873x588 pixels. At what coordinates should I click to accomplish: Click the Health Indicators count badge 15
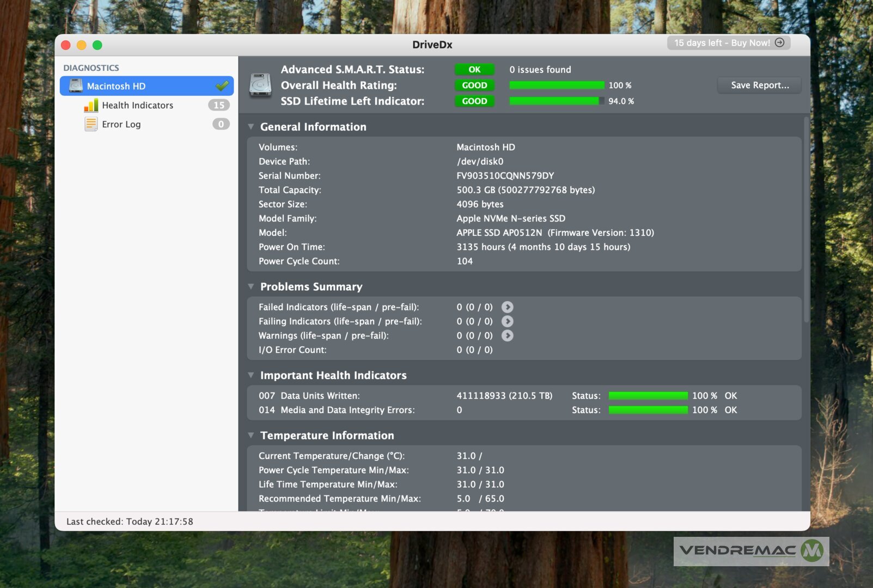(219, 105)
